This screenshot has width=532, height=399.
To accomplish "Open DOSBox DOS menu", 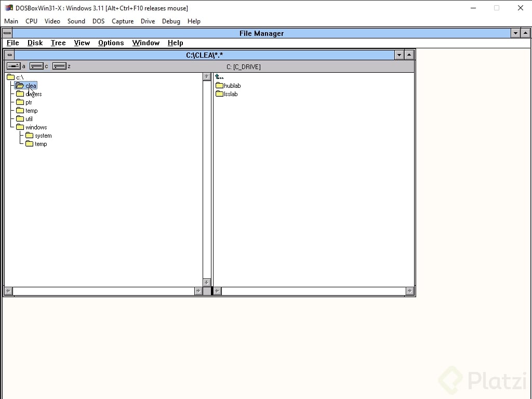I will [x=98, y=21].
